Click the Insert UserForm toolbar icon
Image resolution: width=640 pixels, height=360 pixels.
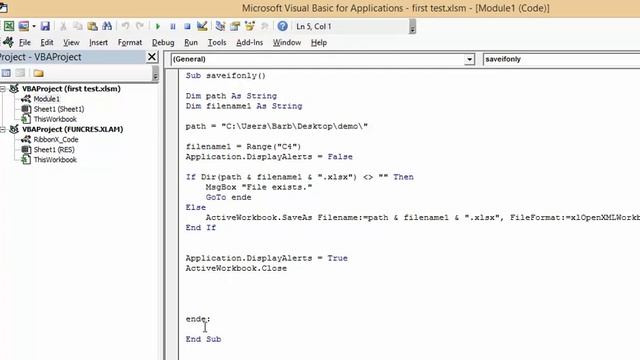pyautogui.click(x=24, y=27)
